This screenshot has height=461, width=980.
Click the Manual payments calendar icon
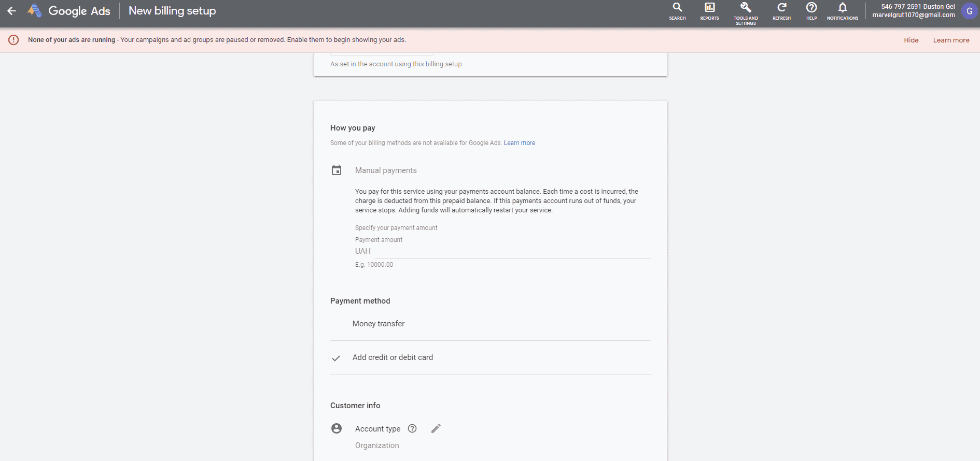[x=337, y=170]
